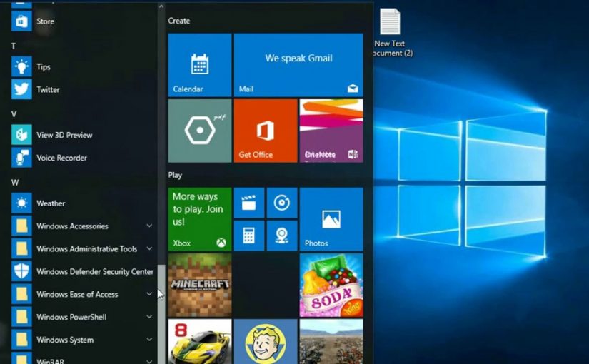Click the W letter group header

pyautogui.click(x=15, y=183)
